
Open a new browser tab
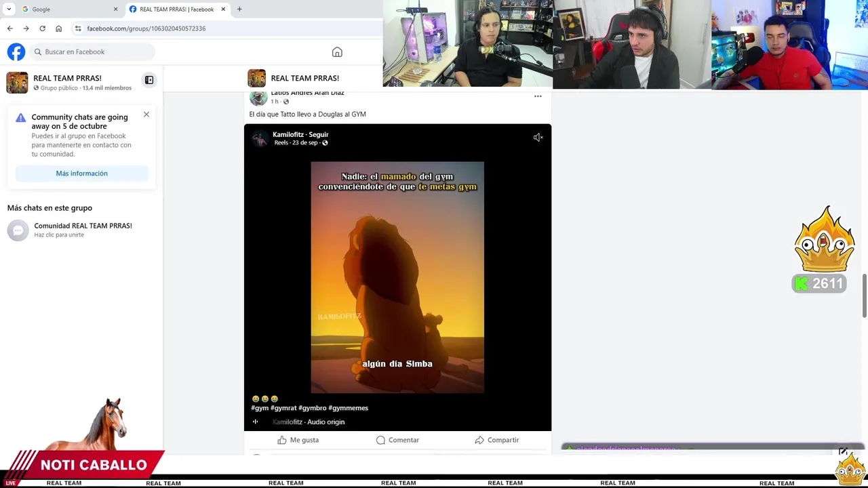239,9
